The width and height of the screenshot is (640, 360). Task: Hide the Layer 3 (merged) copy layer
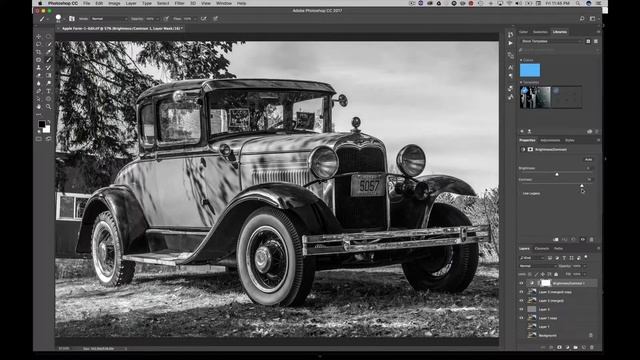coord(521,292)
